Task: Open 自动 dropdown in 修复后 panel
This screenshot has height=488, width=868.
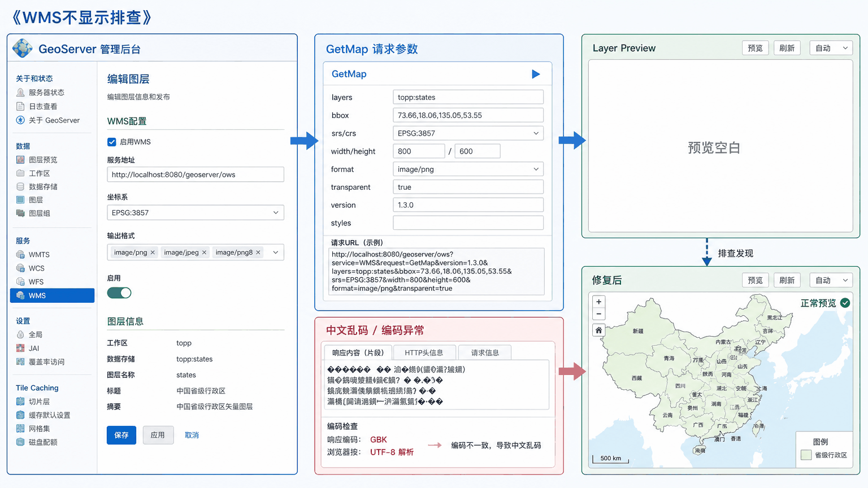Action: pyautogui.click(x=831, y=280)
